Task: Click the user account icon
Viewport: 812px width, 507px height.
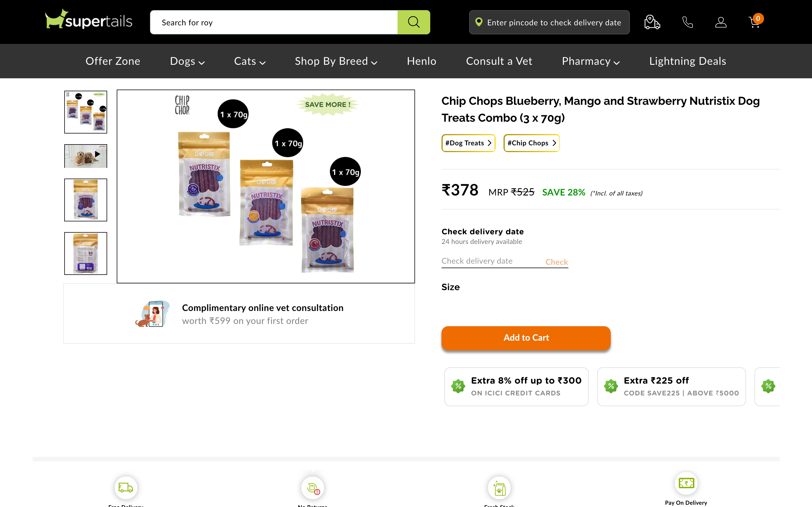Action: (x=720, y=22)
